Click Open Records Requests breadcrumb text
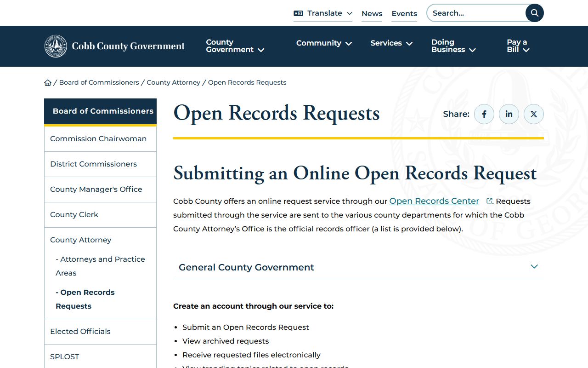This screenshot has width=588, height=368. [x=247, y=82]
